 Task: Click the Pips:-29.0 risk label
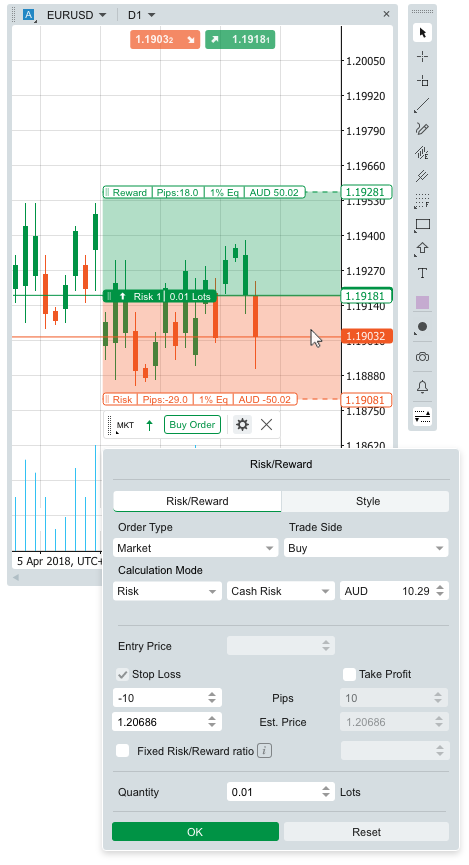pyautogui.click(x=165, y=399)
